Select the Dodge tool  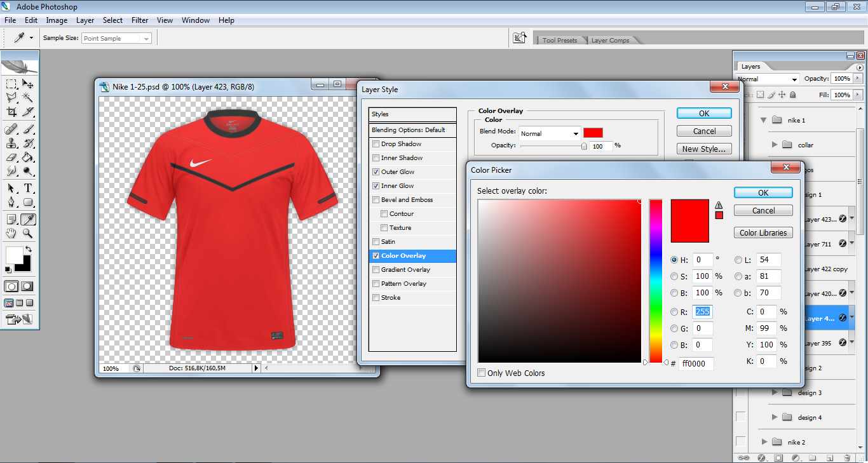28,171
